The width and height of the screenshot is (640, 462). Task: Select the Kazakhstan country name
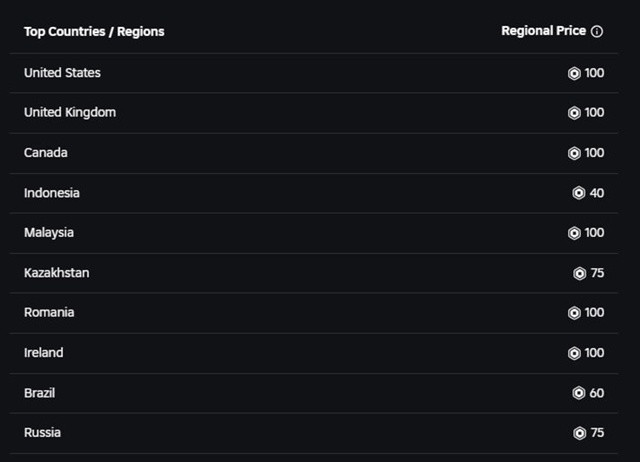tap(56, 273)
